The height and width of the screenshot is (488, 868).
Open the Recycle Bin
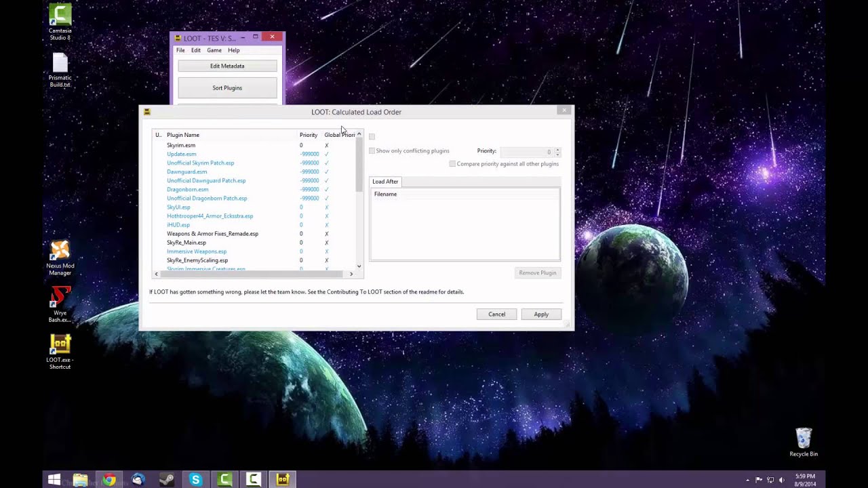(x=804, y=442)
